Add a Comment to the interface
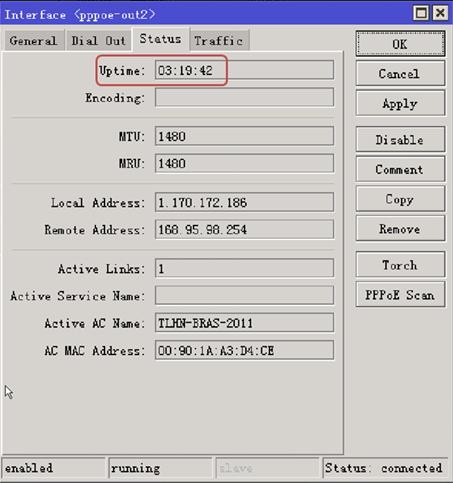Screen dimensions: 453x483 pyautogui.click(x=400, y=169)
